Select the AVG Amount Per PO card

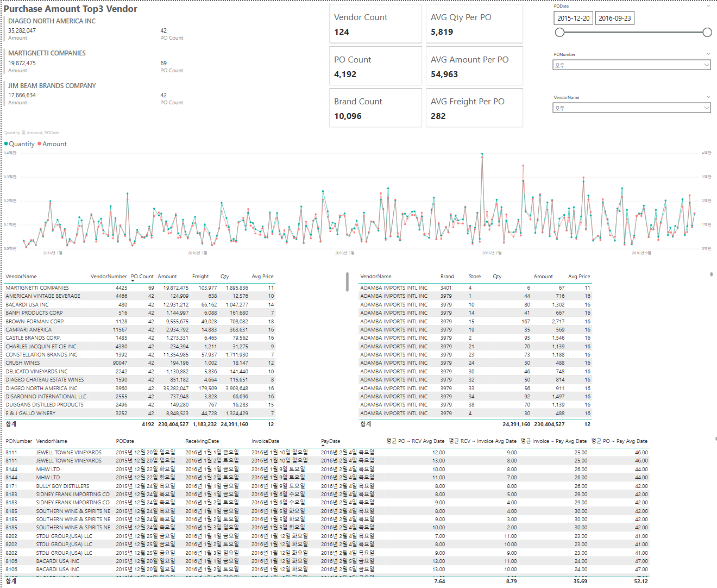[x=474, y=66]
